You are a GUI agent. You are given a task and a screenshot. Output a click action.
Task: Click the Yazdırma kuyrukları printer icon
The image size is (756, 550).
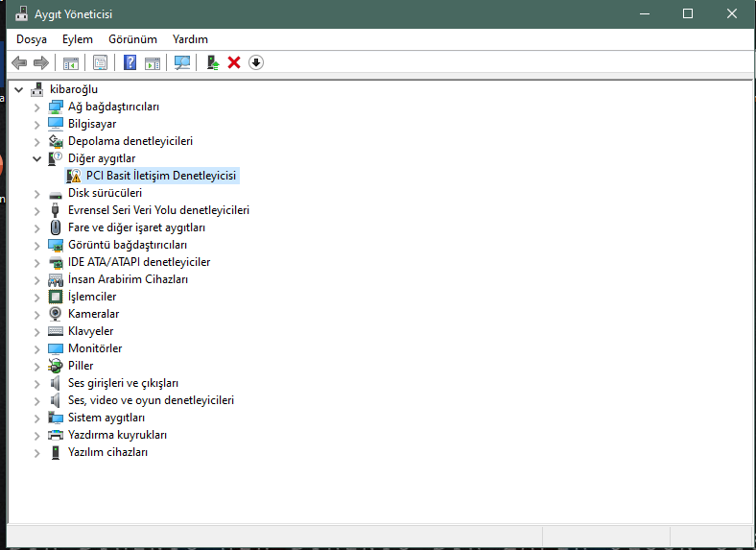pos(56,435)
